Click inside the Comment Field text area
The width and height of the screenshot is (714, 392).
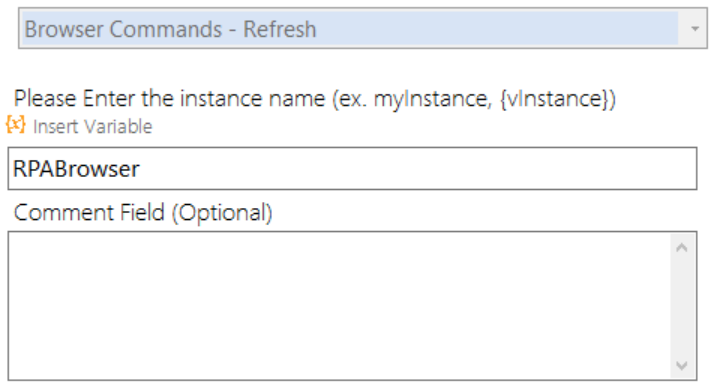(339, 306)
